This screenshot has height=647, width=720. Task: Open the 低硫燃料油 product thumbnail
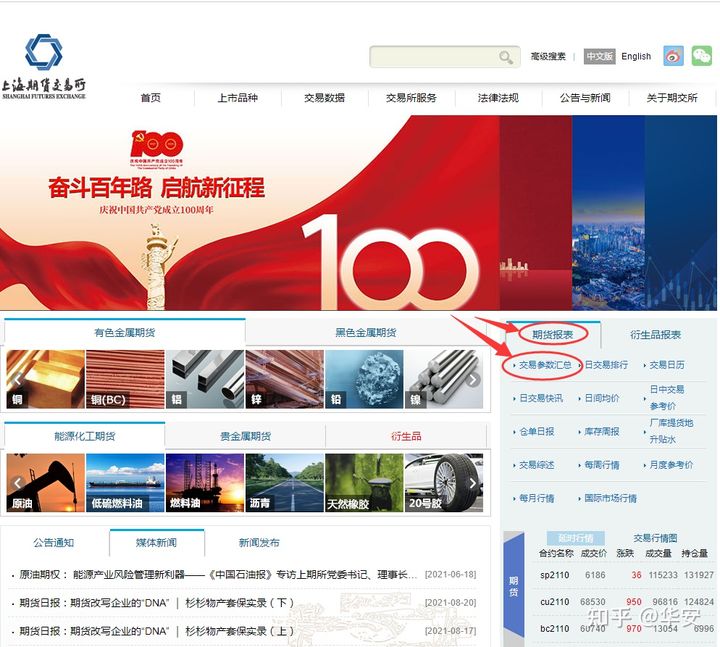[125, 483]
